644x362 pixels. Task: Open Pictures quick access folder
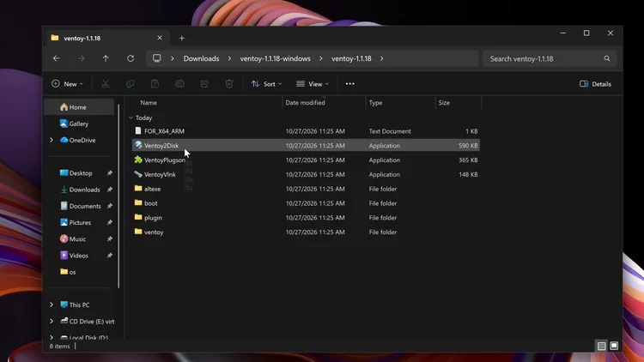pyautogui.click(x=80, y=222)
